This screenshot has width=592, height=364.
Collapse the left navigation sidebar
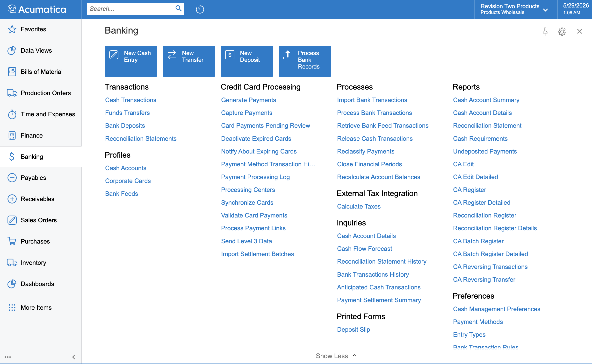coord(74,357)
